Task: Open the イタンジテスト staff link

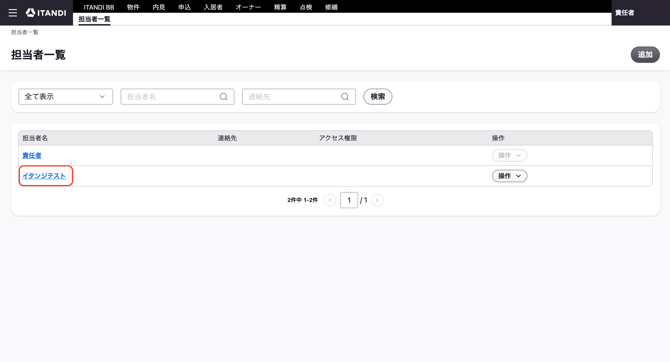Action: (44, 176)
